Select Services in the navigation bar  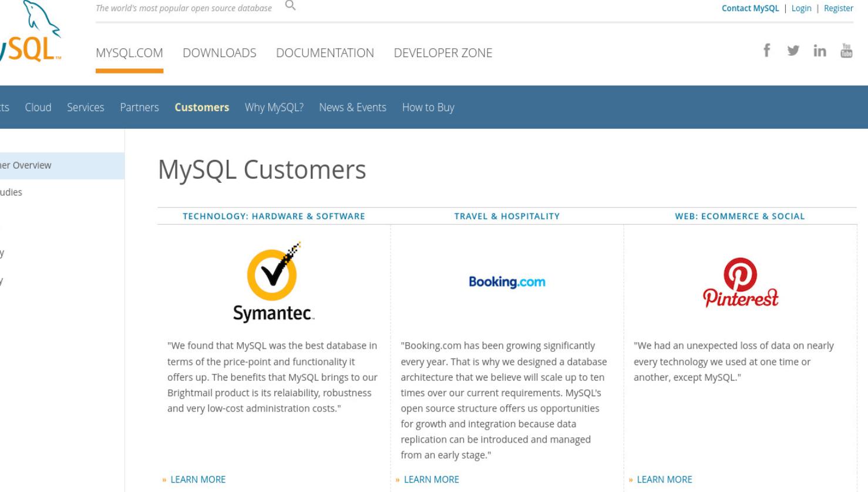(86, 108)
